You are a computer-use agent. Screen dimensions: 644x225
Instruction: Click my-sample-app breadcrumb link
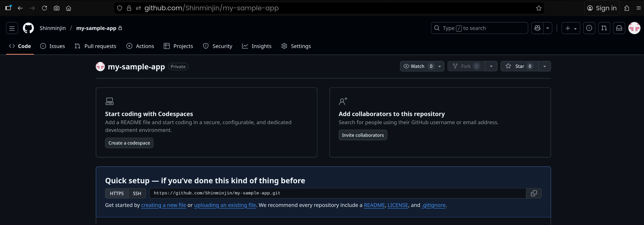click(x=96, y=28)
